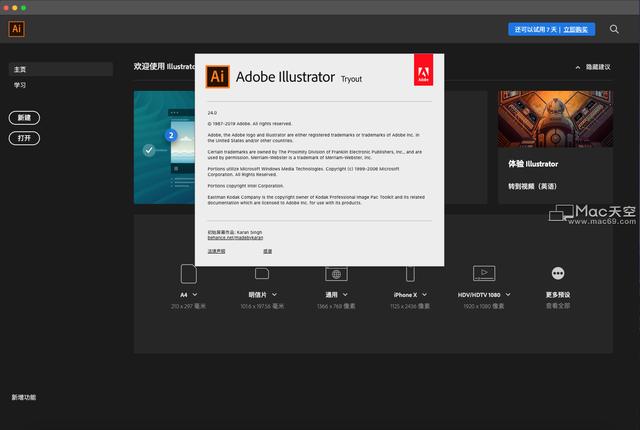
Task: Click the 通用 web globe preset icon
Action: [336, 274]
